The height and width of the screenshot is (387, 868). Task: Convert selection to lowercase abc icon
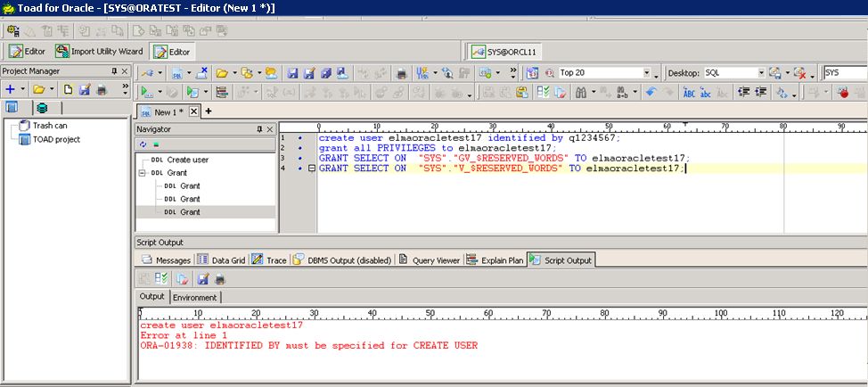tap(705, 93)
